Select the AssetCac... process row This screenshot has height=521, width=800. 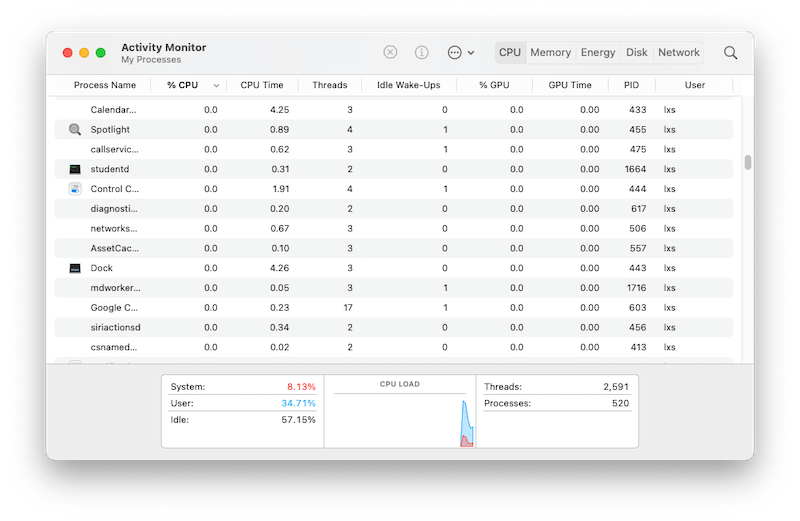coord(394,248)
